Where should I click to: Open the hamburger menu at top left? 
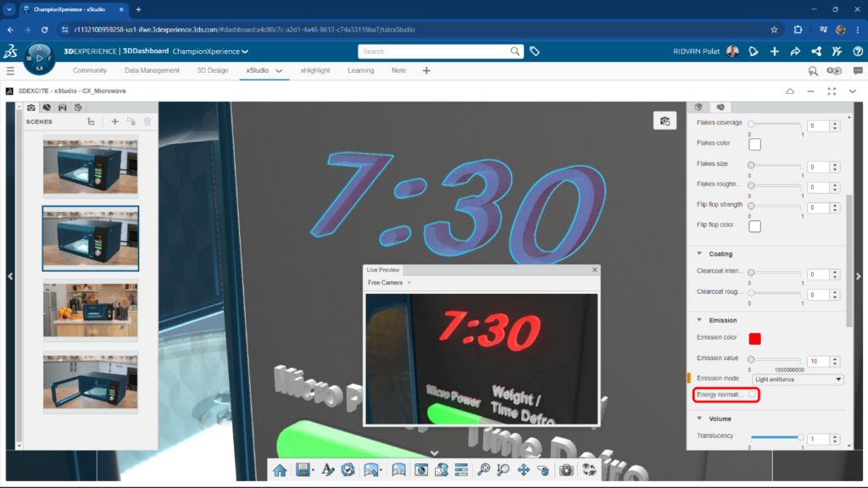pos(10,71)
